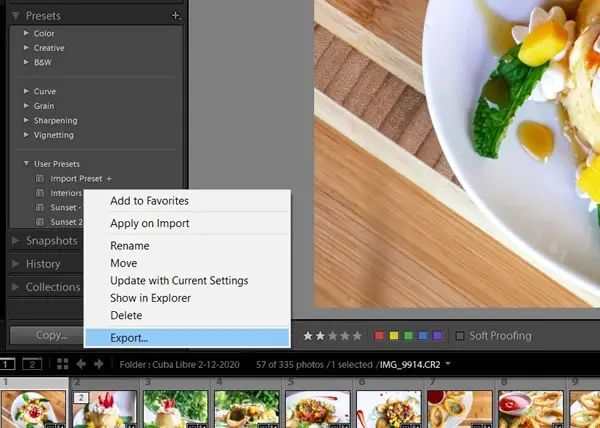This screenshot has width=600, height=428.
Task: Choose Update with Current Settings
Action: point(188,280)
